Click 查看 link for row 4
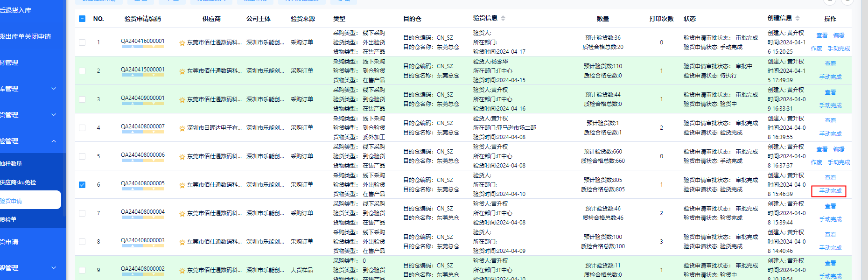Viewport: 868px width, 280px height. tap(830, 121)
